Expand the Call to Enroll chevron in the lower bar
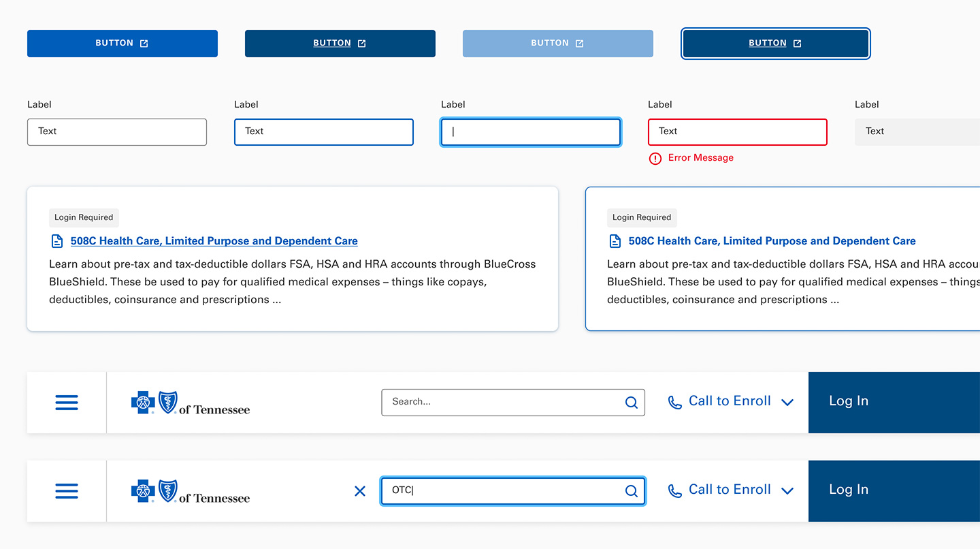 click(x=787, y=491)
